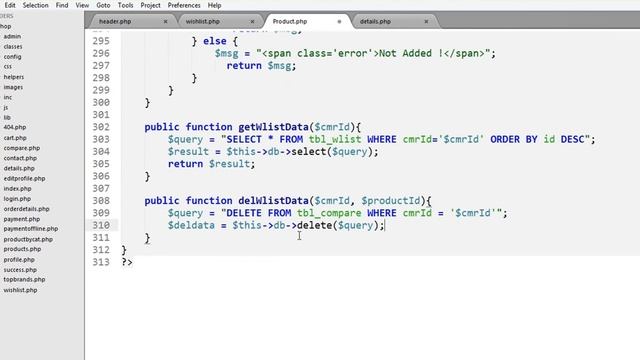
Task: Open profile.php from the sidebar
Action: tap(19, 260)
